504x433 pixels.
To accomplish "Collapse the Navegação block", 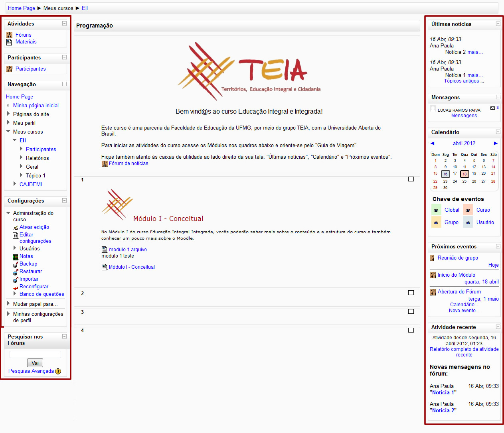I will point(64,84).
